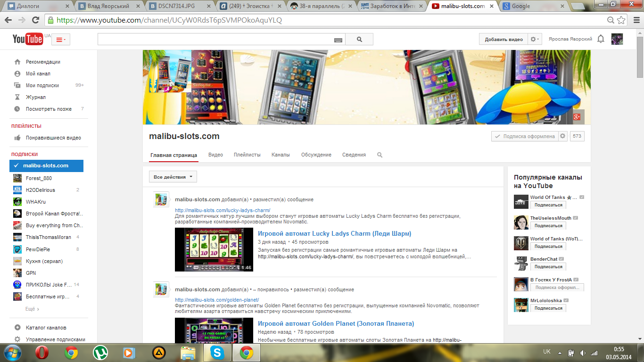Click the Добавить видео button
This screenshot has width=644, height=362.
504,39
